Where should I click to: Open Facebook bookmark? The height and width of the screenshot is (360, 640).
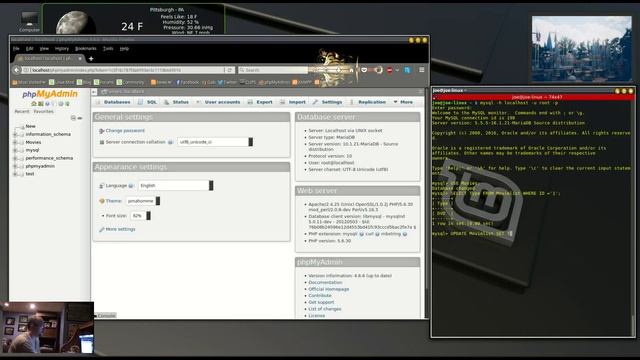coord(187,82)
